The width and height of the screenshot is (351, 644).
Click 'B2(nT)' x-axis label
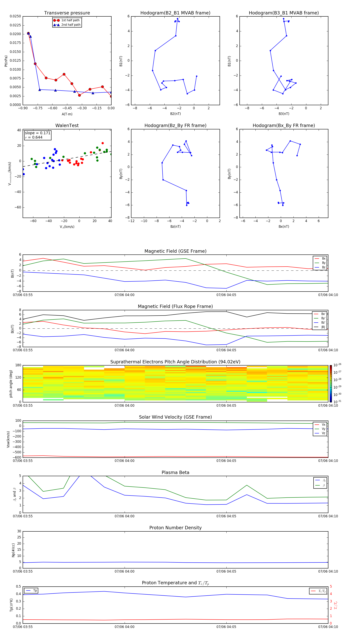[x=175, y=114]
